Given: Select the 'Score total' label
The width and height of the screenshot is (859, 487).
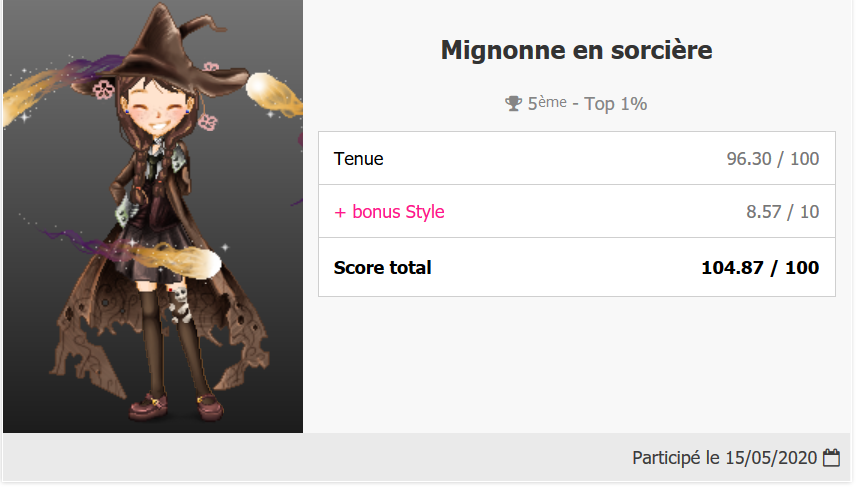Looking at the screenshot, I should (383, 267).
